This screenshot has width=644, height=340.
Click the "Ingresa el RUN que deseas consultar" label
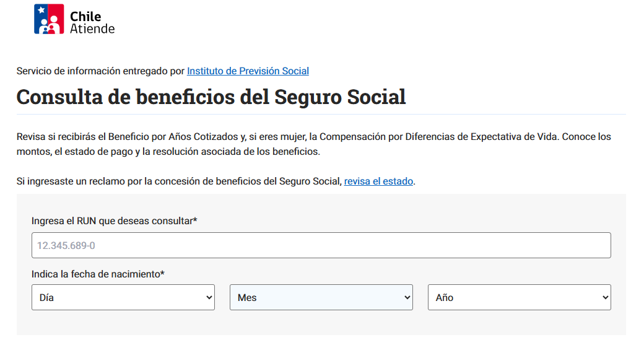pyautogui.click(x=114, y=220)
